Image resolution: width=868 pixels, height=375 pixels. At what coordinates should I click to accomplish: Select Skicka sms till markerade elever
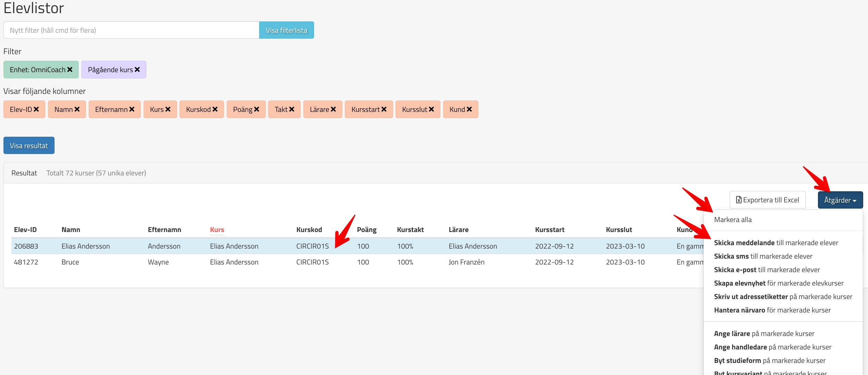[x=763, y=257]
